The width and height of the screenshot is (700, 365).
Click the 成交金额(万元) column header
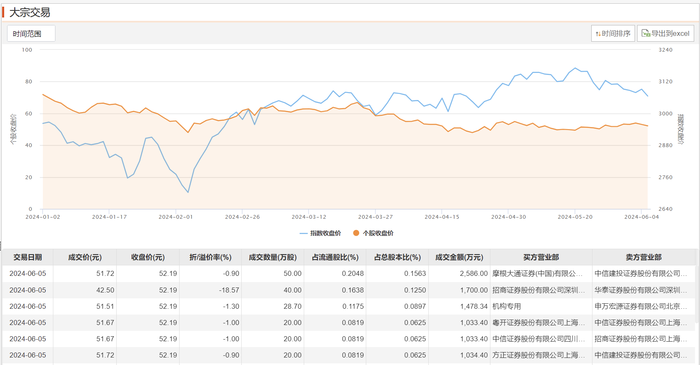(459, 257)
